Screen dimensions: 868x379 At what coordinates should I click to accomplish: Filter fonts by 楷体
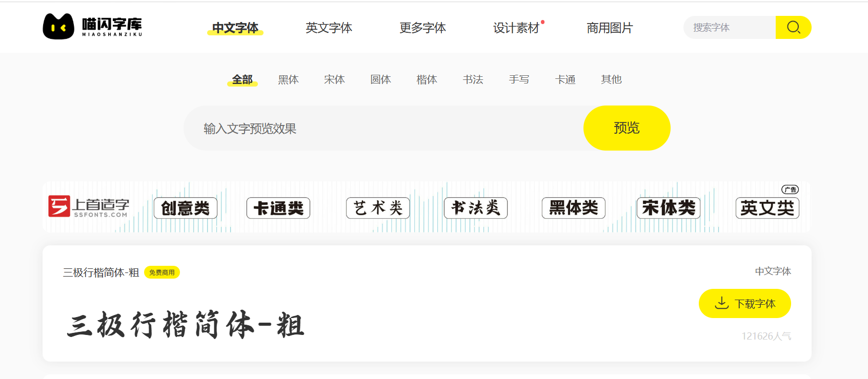(x=427, y=79)
